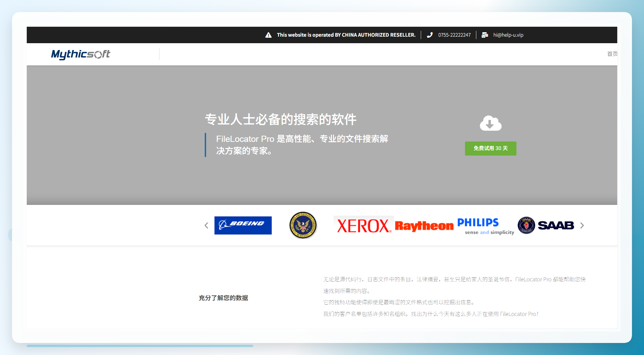The width and height of the screenshot is (644, 355).
Task: Show previous client logos with left chevron
Action: [206, 225]
